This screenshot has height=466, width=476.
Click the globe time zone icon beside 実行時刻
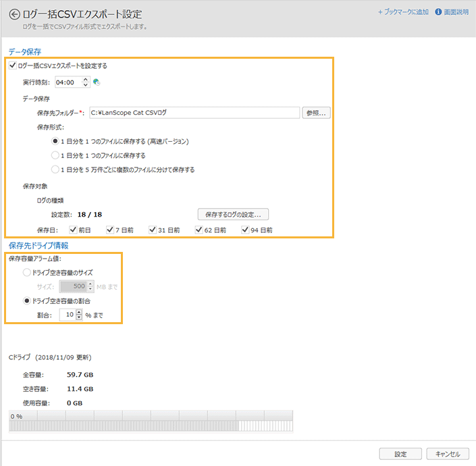click(x=97, y=82)
